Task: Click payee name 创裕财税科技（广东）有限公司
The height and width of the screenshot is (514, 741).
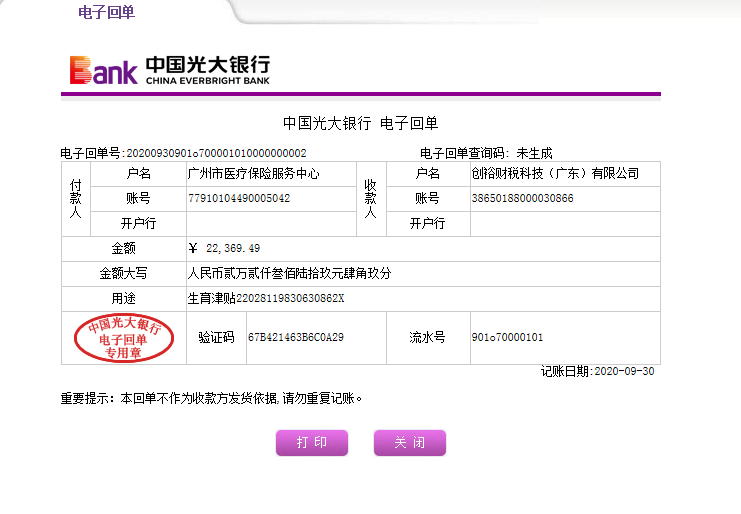Action: (555, 173)
